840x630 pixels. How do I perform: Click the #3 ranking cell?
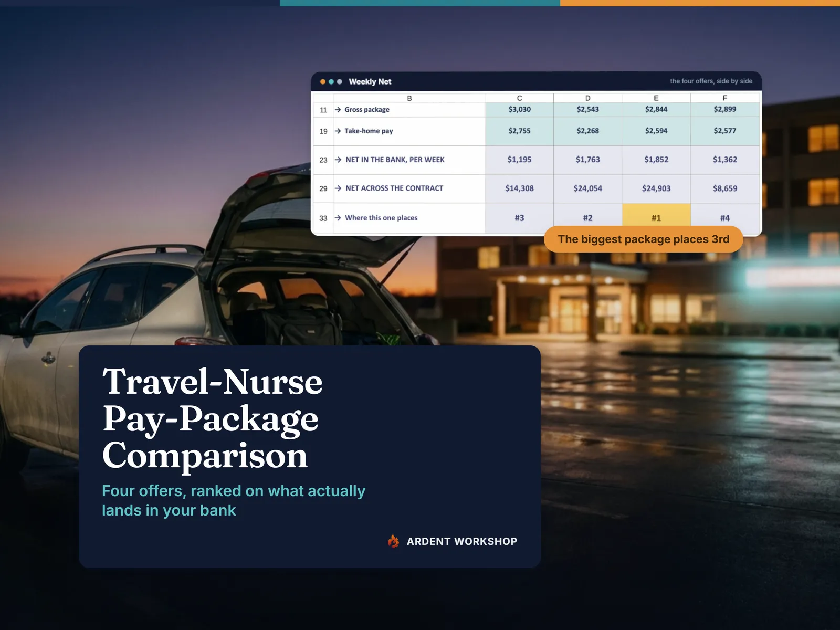(519, 218)
